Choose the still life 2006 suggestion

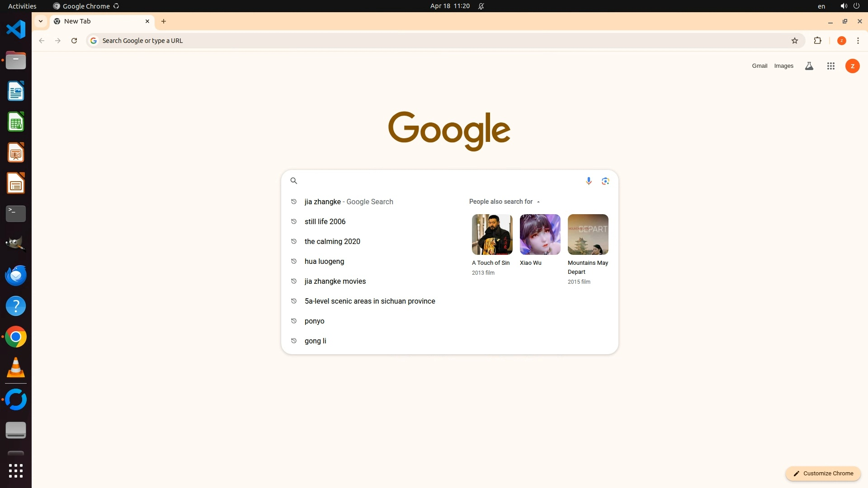[325, 221]
